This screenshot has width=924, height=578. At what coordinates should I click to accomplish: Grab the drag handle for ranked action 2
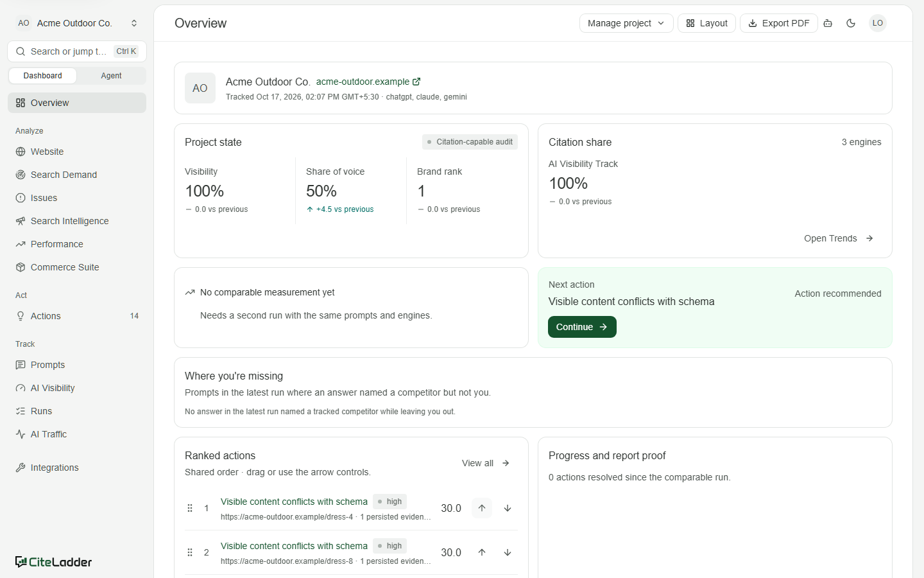(x=190, y=552)
